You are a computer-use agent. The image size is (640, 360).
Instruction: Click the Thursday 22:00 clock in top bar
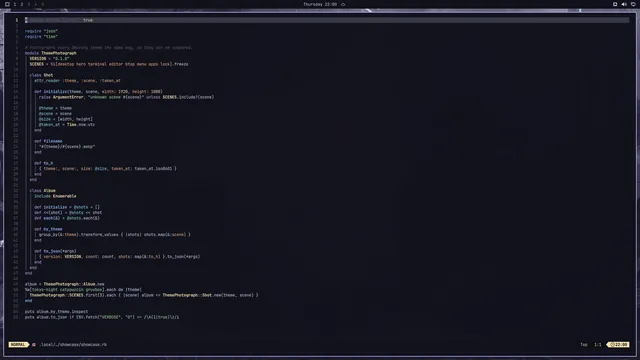point(320,4)
